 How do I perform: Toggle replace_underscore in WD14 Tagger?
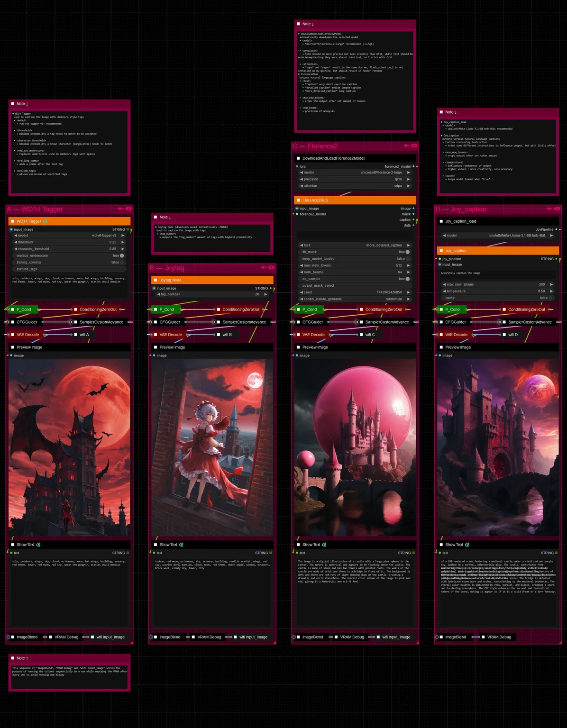pos(69,255)
